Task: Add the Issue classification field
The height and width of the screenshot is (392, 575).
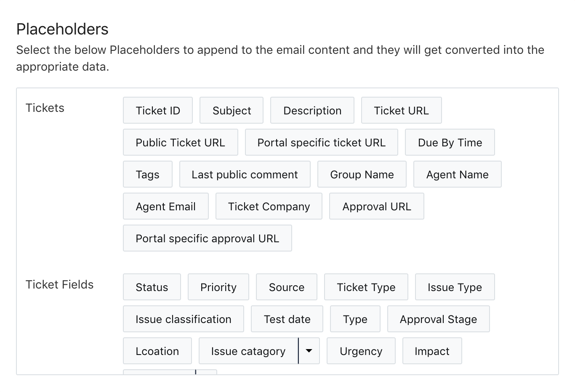Action: pos(184,319)
